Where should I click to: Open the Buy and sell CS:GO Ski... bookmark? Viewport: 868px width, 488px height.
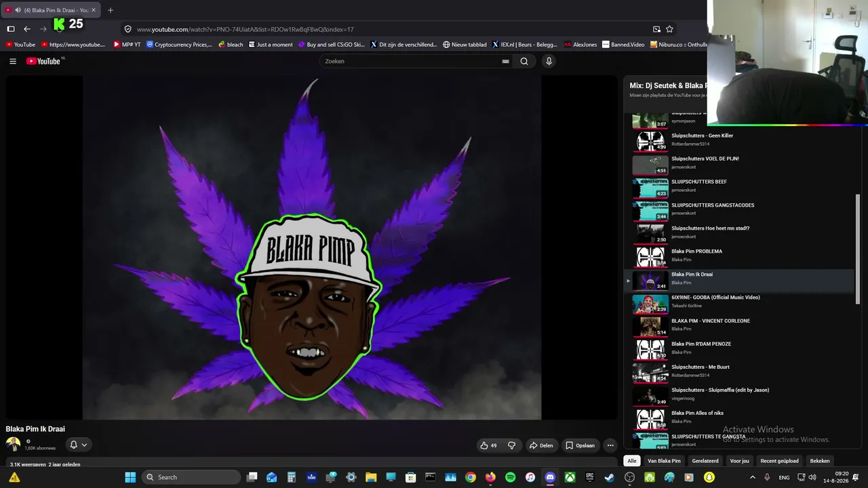(x=332, y=45)
